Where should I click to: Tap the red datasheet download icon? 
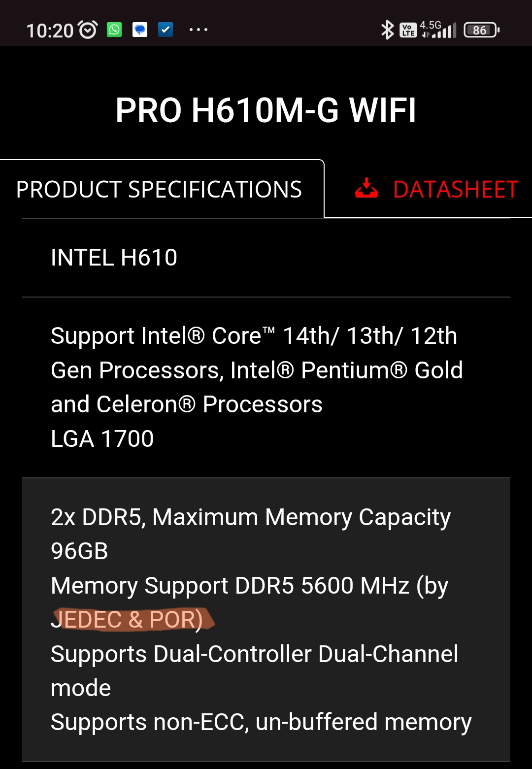tap(366, 188)
